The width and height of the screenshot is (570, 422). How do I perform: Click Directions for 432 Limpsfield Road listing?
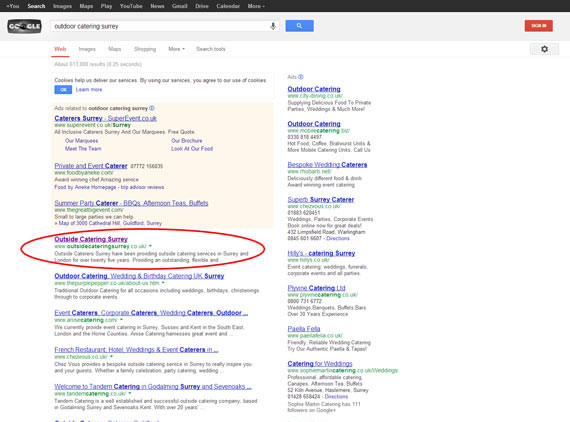pyautogui.click(x=338, y=238)
